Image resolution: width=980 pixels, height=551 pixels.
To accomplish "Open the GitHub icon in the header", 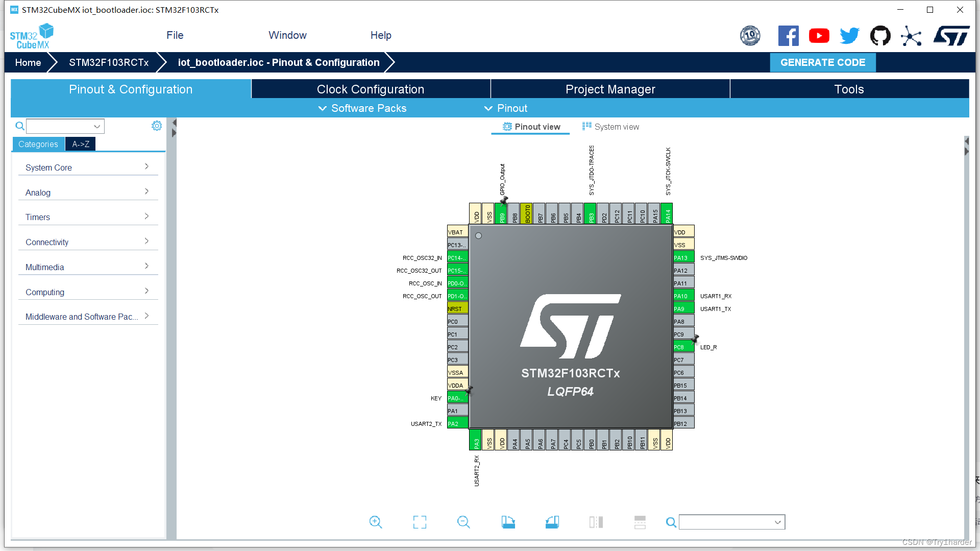I will click(x=880, y=36).
